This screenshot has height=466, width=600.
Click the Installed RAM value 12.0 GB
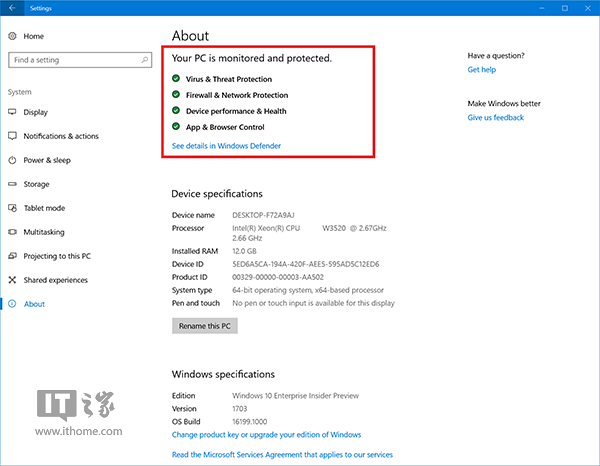pos(244,251)
